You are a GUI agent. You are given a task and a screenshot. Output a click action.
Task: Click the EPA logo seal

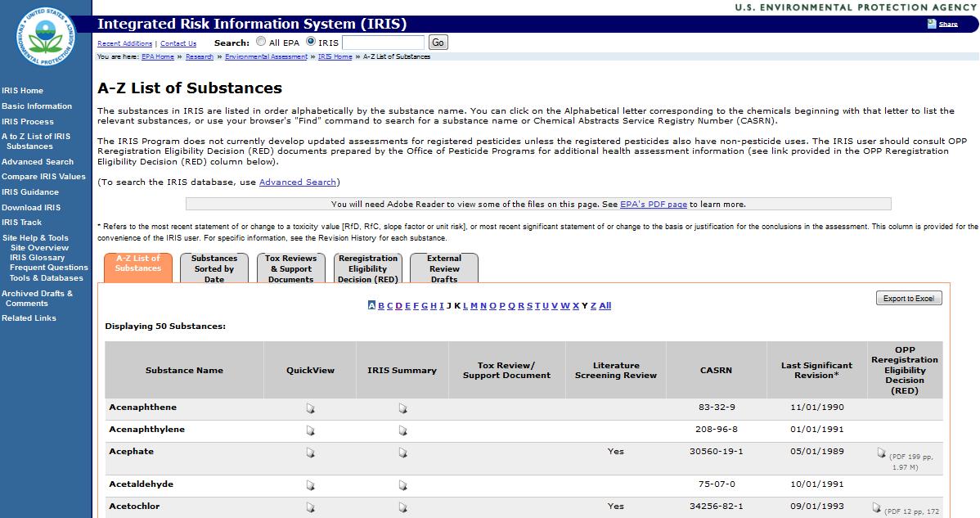tap(46, 37)
